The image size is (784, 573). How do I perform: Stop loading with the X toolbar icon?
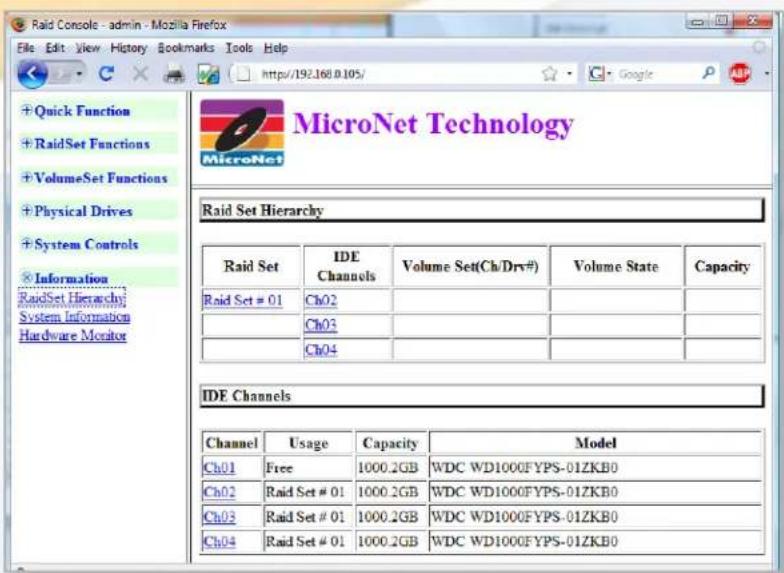[140, 74]
